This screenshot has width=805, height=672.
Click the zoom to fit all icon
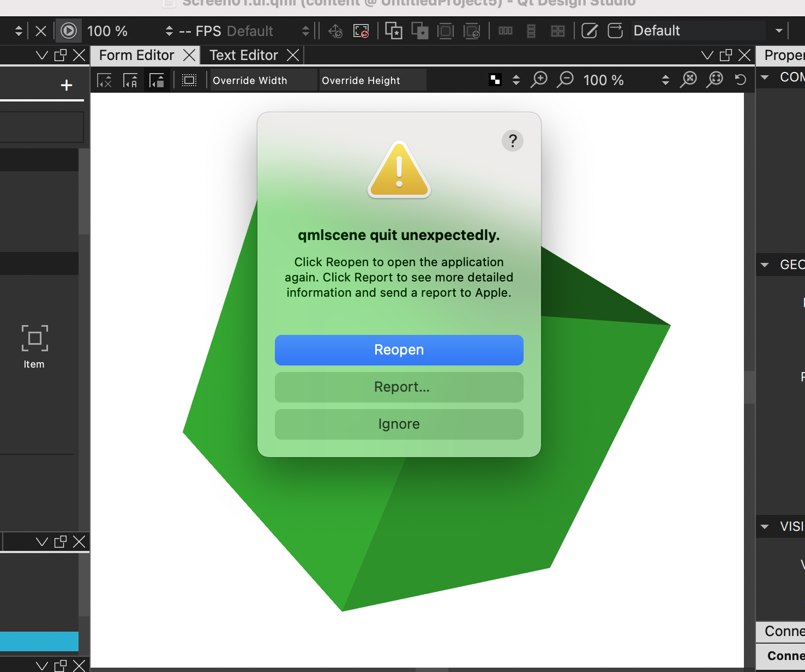pyautogui.click(x=689, y=80)
